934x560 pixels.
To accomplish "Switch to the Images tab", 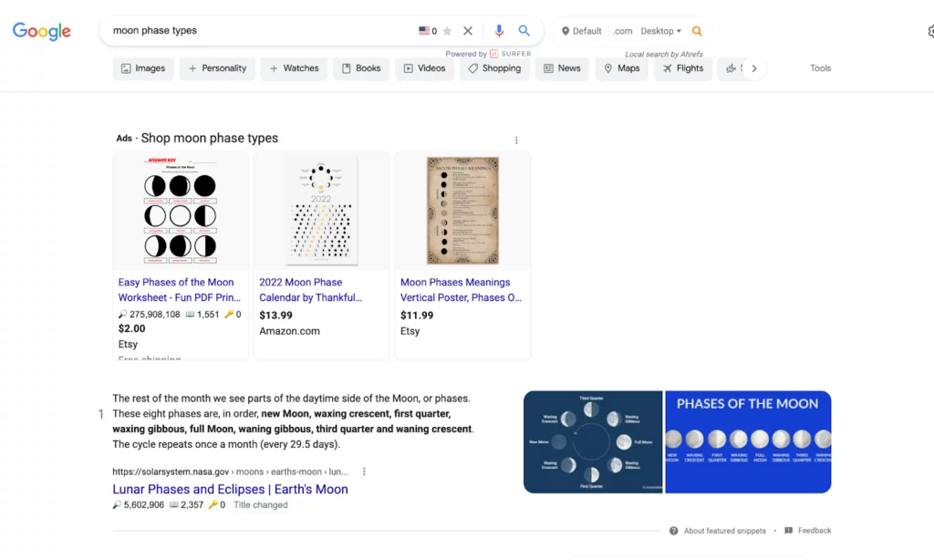I will [x=143, y=68].
